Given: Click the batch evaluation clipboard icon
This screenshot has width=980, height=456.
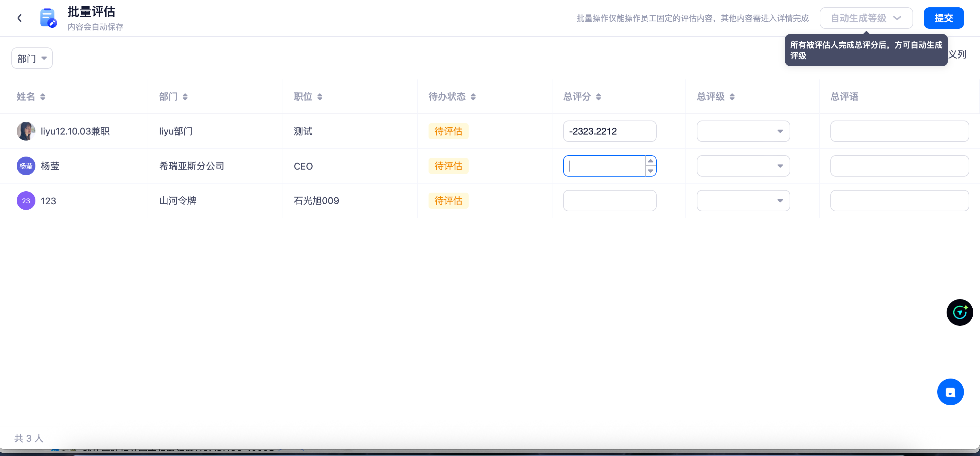Looking at the screenshot, I should pos(48,18).
